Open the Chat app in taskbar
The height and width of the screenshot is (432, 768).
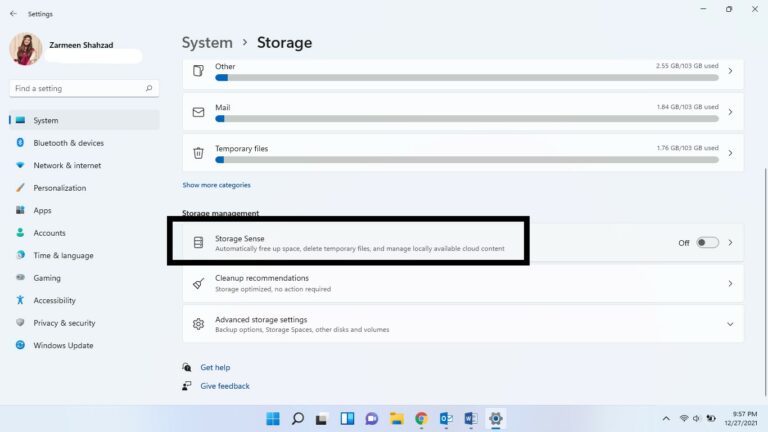(x=372, y=419)
